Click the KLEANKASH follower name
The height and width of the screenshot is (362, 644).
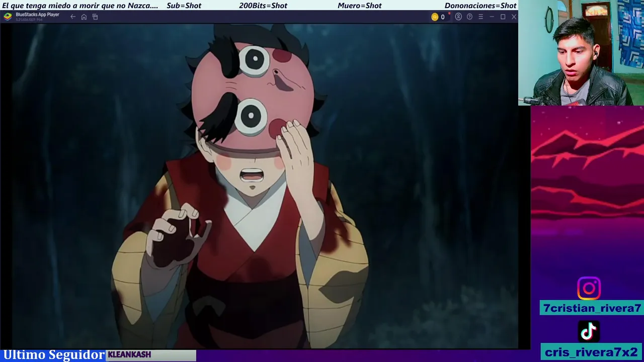(129, 354)
